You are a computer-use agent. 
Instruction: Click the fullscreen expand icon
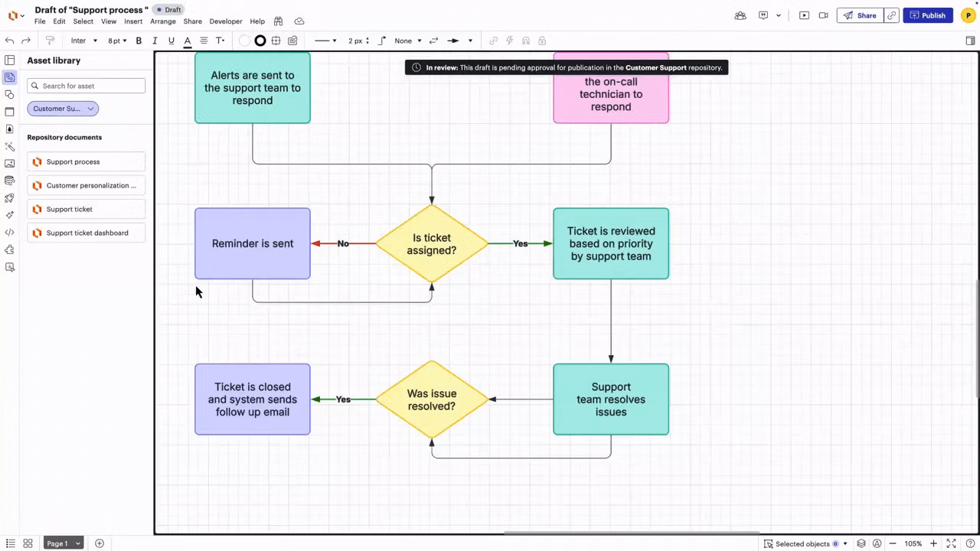click(952, 543)
